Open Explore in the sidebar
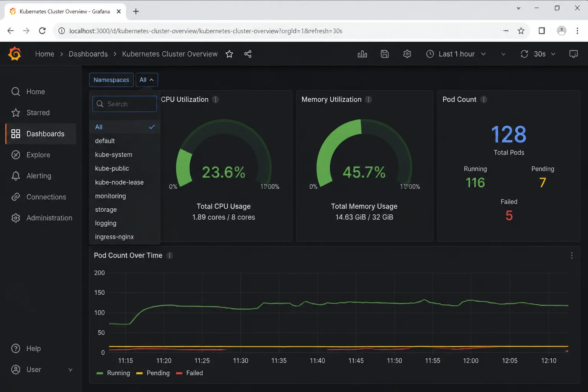The width and height of the screenshot is (588, 392). pos(41,155)
